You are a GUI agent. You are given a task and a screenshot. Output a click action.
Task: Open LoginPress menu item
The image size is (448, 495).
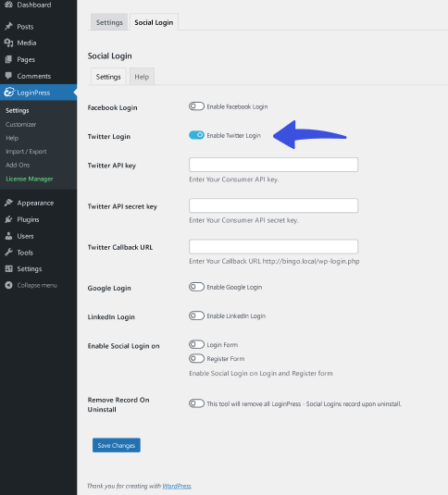click(38, 93)
